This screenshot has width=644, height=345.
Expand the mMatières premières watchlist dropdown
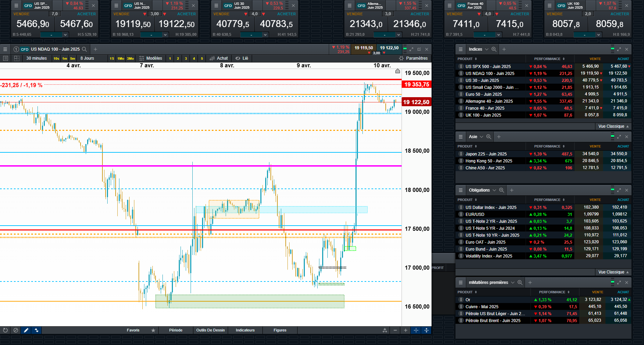[x=513, y=283]
